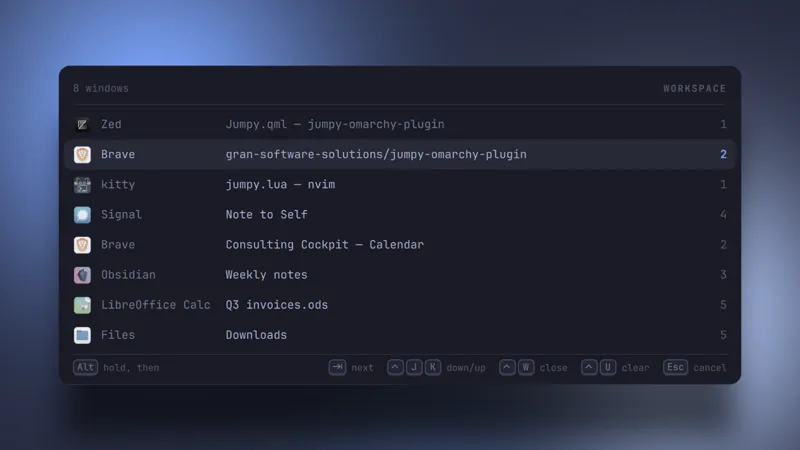Click the 'kitty' app name
The width and height of the screenshot is (800, 450).
118,185
